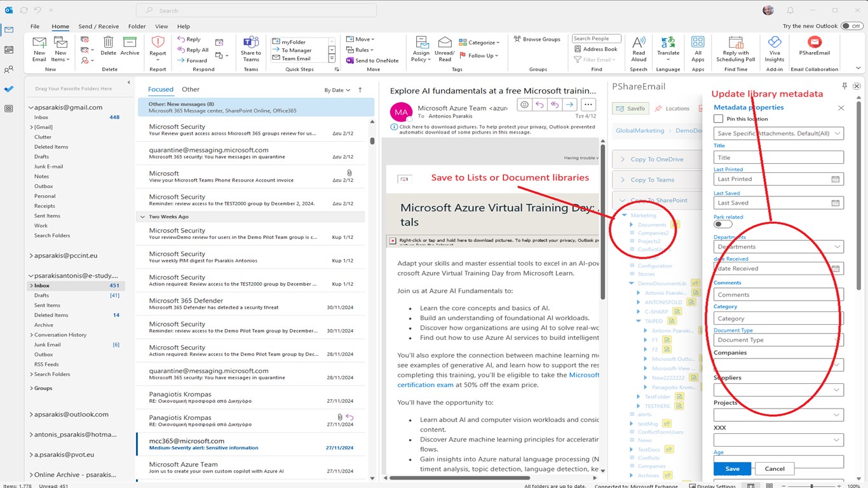Open the Departments dropdown
The width and height of the screenshot is (868, 488).
point(778,247)
